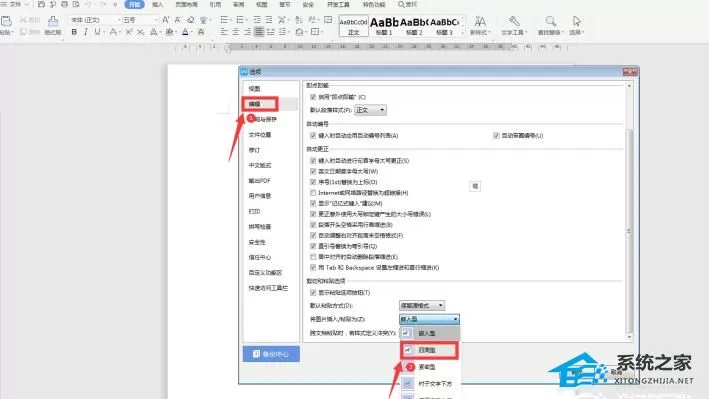
Task: Align text left
Action: pyautogui.click(x=224, y=32)
